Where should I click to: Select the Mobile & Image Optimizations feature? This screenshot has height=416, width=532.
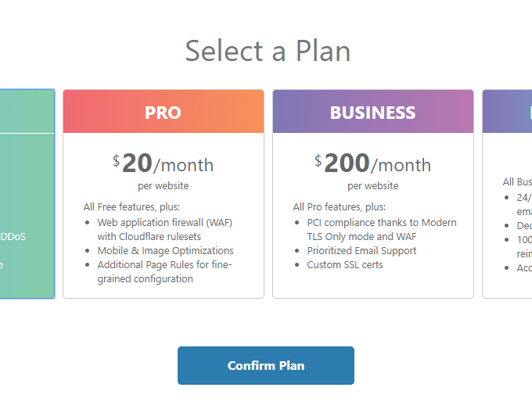coord(165,251)
